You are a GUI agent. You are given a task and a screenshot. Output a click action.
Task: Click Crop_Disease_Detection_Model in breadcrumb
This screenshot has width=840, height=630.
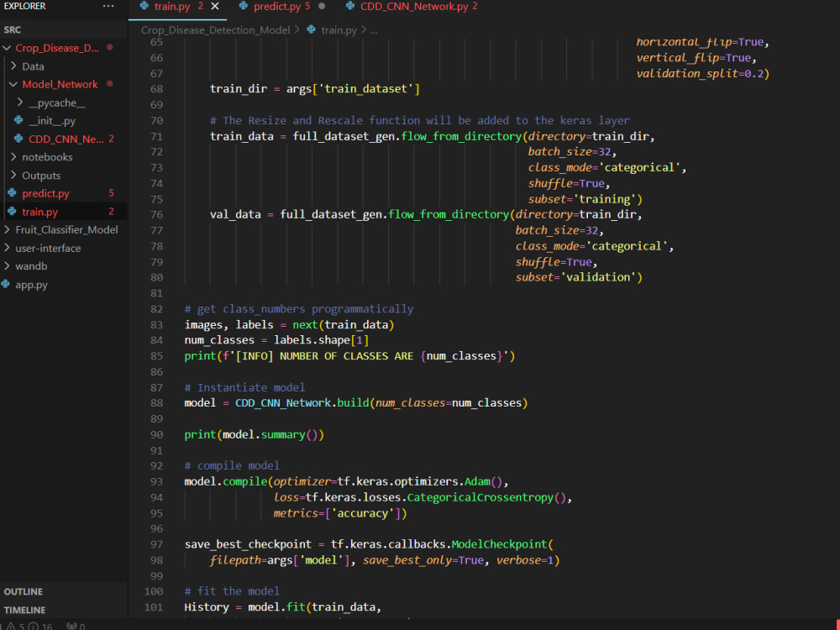coord(215,30)
